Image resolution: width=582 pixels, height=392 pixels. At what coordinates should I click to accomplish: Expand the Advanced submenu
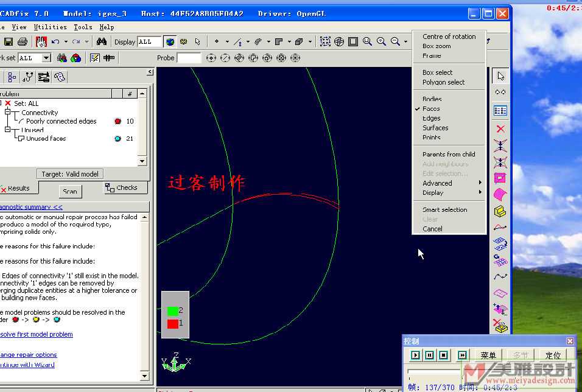tap(437, 183)
